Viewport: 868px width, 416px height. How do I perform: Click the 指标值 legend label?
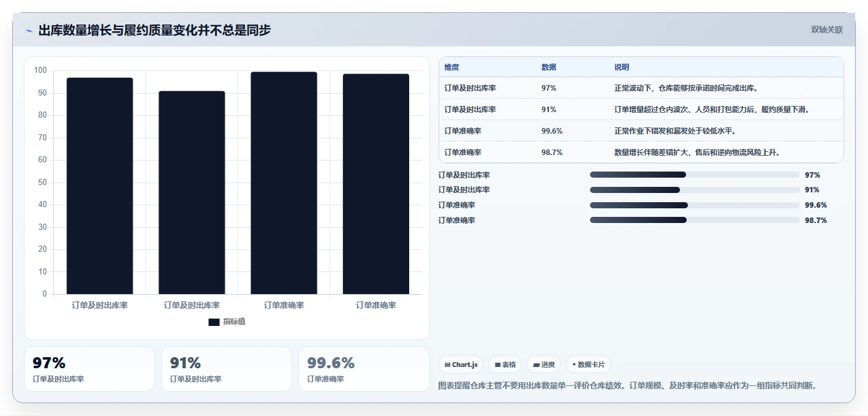pos(234,322)
